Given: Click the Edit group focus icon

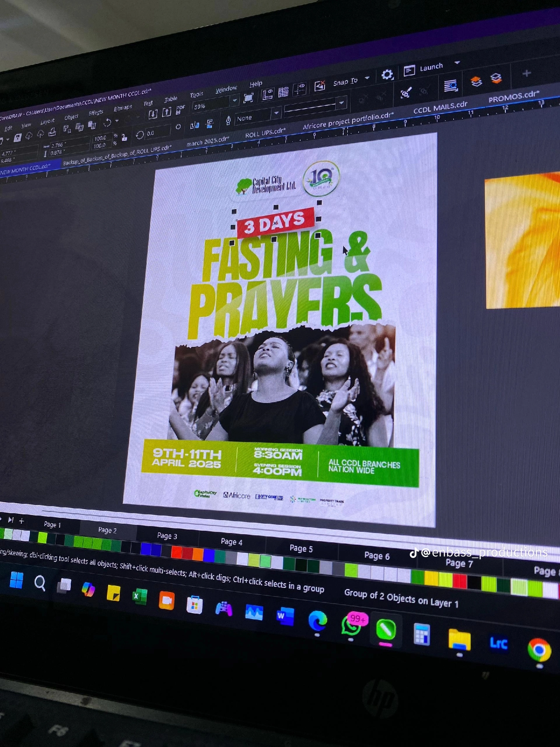Looking at the screenshot, I should pos(406,93).
